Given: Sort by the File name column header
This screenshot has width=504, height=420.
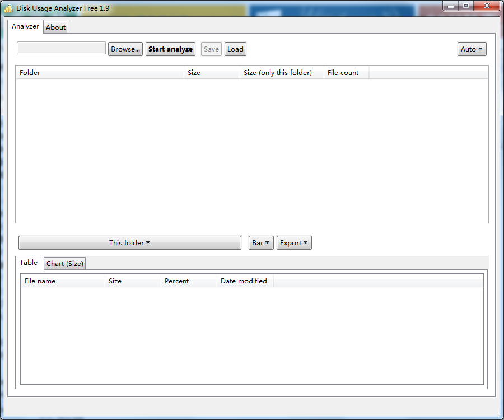Looking at the screenshot, I should pos(63,281).
